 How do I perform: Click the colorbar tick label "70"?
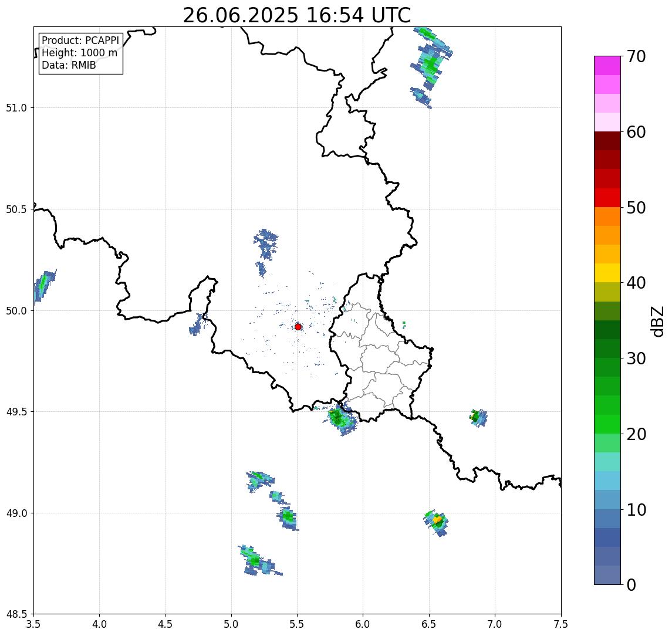pyautogui.click(x=636, y=56)
